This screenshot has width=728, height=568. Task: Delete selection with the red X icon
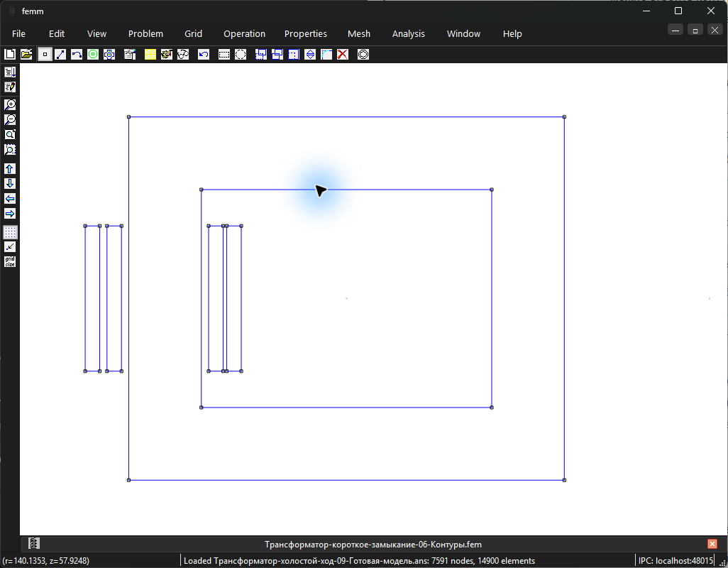343,55
